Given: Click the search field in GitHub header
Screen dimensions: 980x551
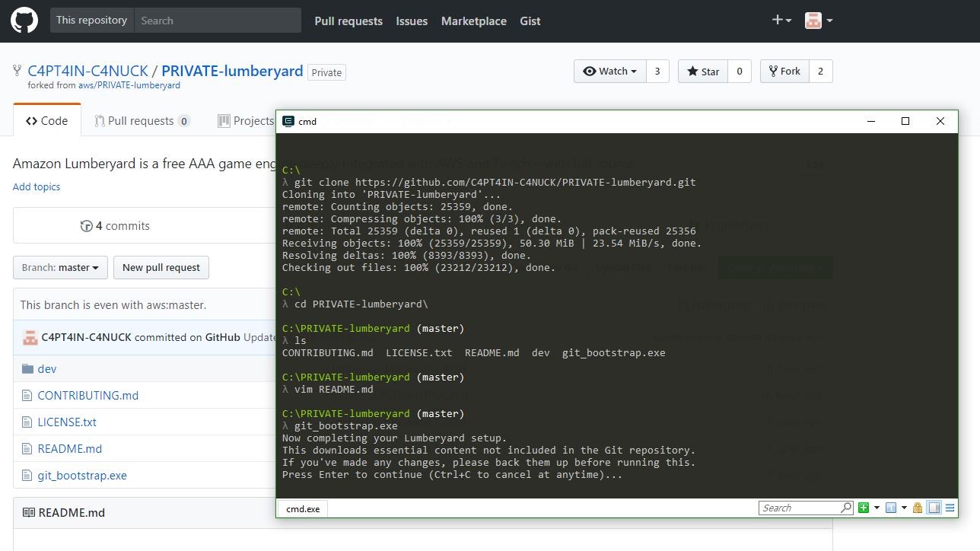Looking at the screenshot, I should [218, 21].
